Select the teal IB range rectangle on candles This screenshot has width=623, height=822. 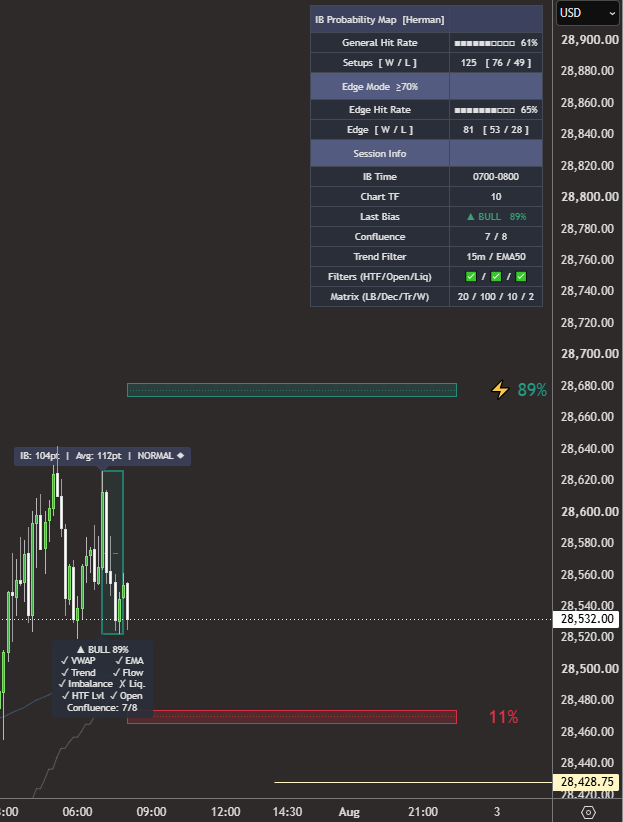click(112, 552)
